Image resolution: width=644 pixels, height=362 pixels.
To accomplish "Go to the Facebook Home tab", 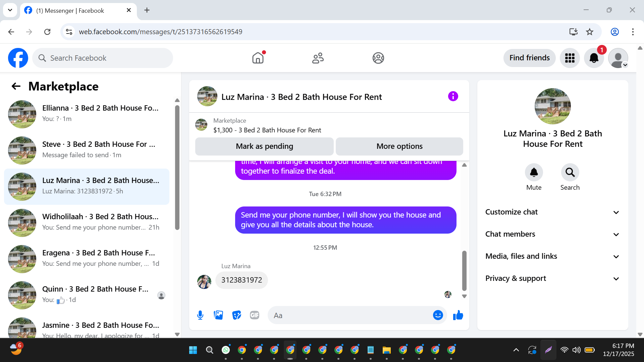I will point(258,58).
